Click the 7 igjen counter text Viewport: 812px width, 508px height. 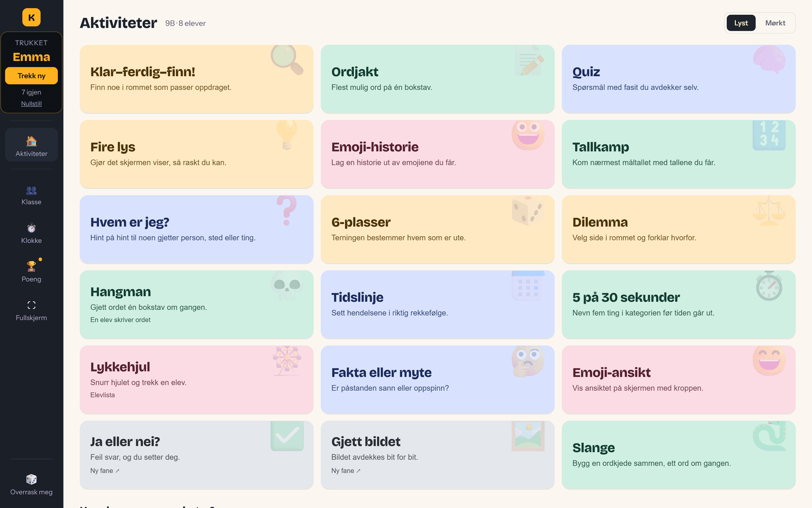(x=31, y=92)
